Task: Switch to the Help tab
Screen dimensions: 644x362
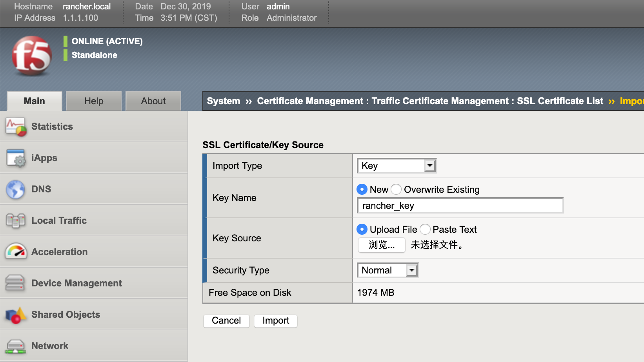Action: [x=94, y=101]
